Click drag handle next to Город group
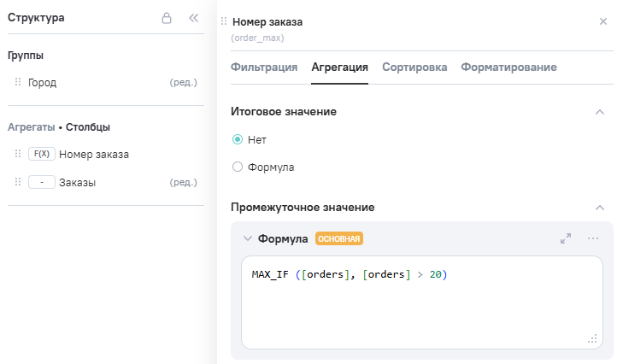The image size is (617, 364). [x=18, y=83]
